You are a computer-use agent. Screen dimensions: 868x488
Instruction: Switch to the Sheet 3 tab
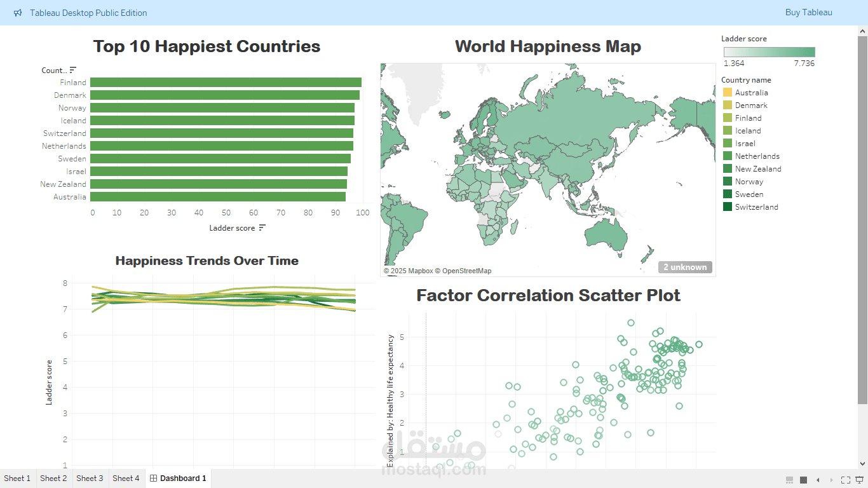tap(90, 478)
